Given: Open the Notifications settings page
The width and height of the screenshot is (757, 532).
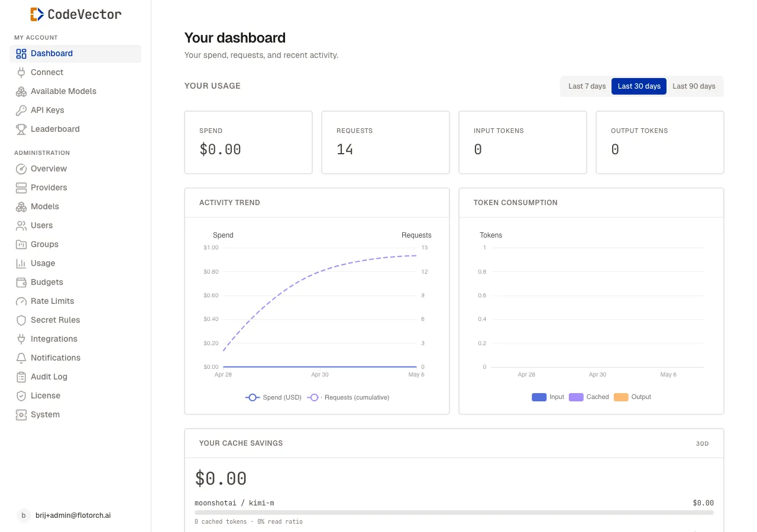Looking at the screenshot, I should point(75,358).
